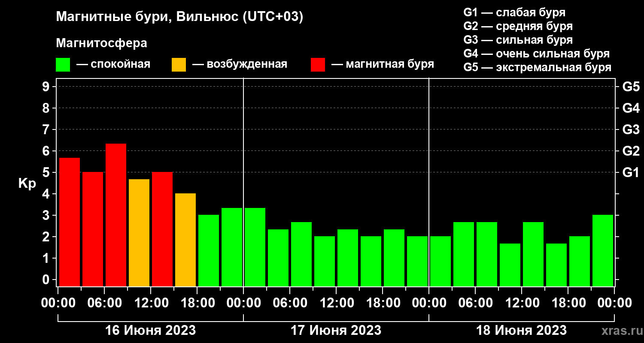The image size is (644, 343).
Task: Click the 'возбужденная' legend text
Action: (247, 65)
